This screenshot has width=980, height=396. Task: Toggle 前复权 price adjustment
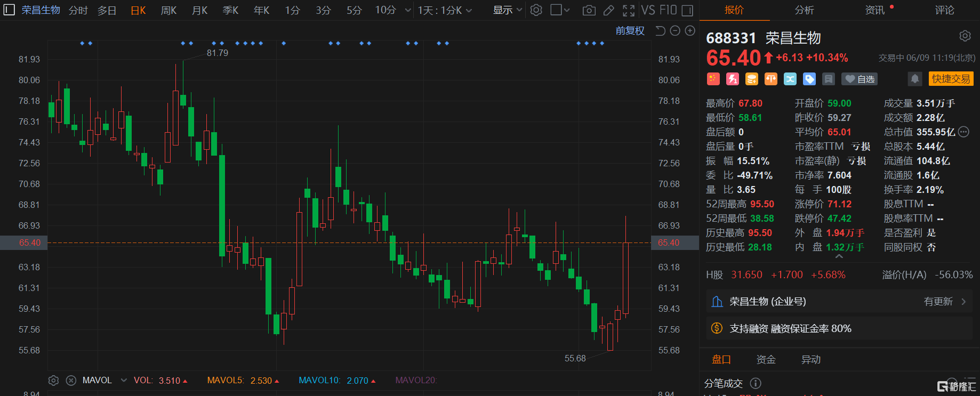[x=630, y=31]
